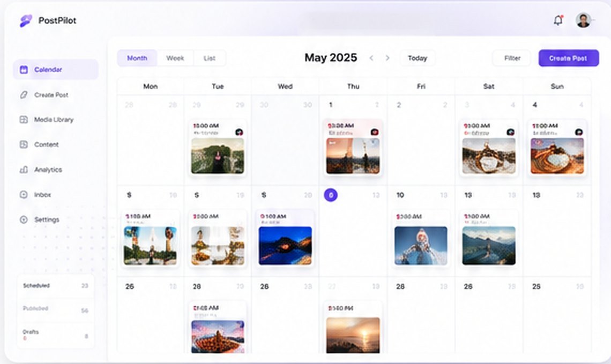Click the Settings sidebar icon

tap(24, 219)
